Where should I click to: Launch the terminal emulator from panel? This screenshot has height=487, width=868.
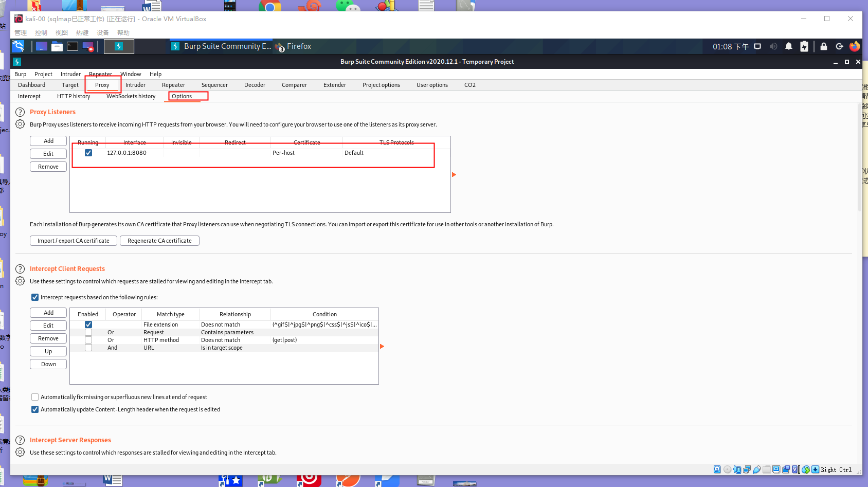[x=73, y=46]
